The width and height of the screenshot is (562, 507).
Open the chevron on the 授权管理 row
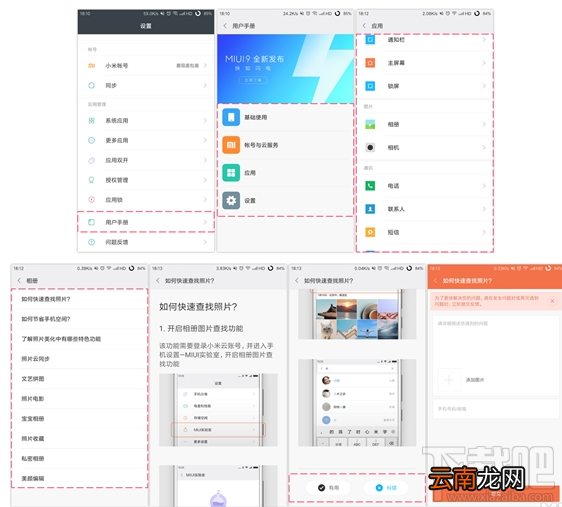pos(205,180)
